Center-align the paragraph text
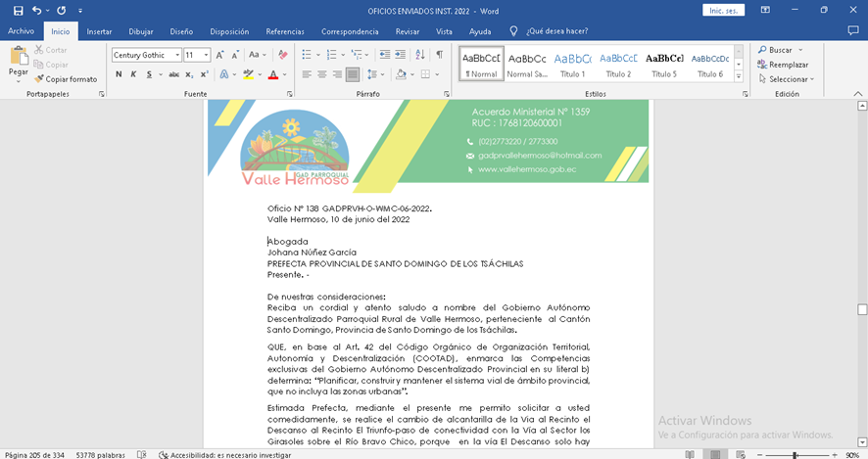 [x=321, y=74]
